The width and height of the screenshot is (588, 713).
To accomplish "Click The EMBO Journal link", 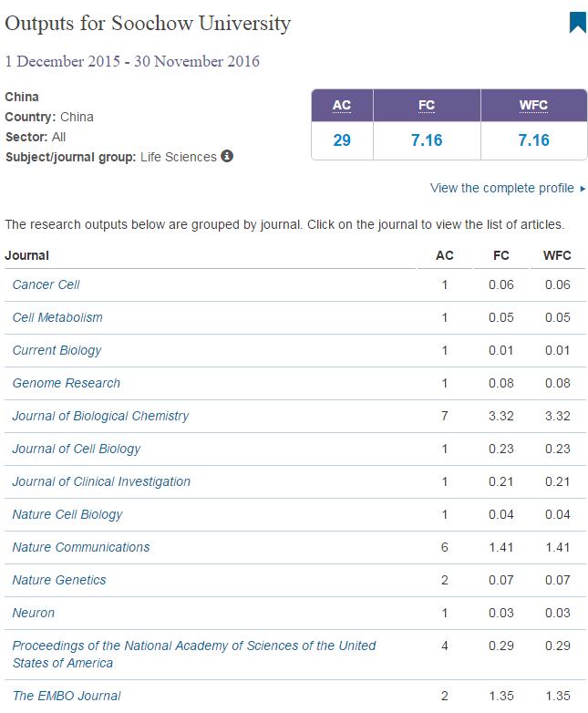I will (x=67, y=696).
